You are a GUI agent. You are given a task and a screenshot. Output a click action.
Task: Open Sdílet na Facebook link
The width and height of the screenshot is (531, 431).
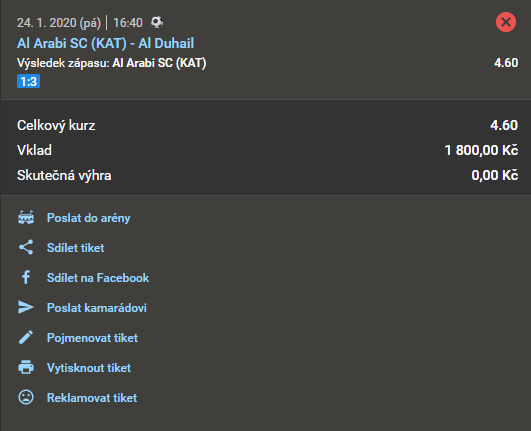98,278
